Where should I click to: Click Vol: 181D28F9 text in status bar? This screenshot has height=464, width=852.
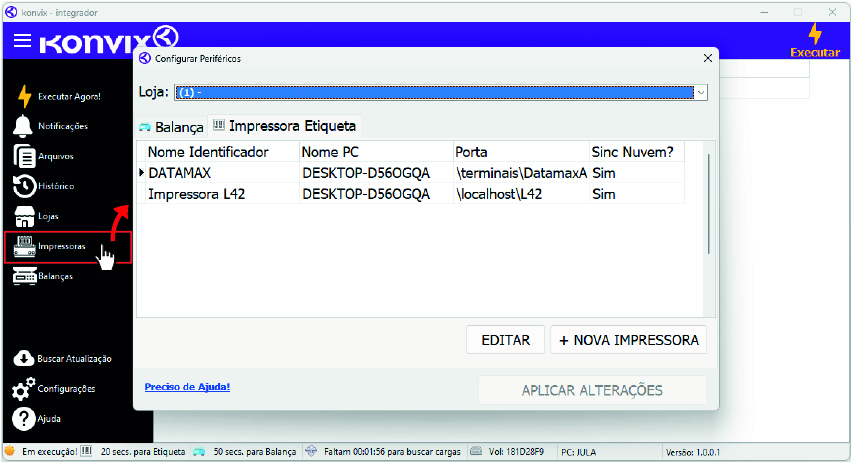(x=516, y=452)
